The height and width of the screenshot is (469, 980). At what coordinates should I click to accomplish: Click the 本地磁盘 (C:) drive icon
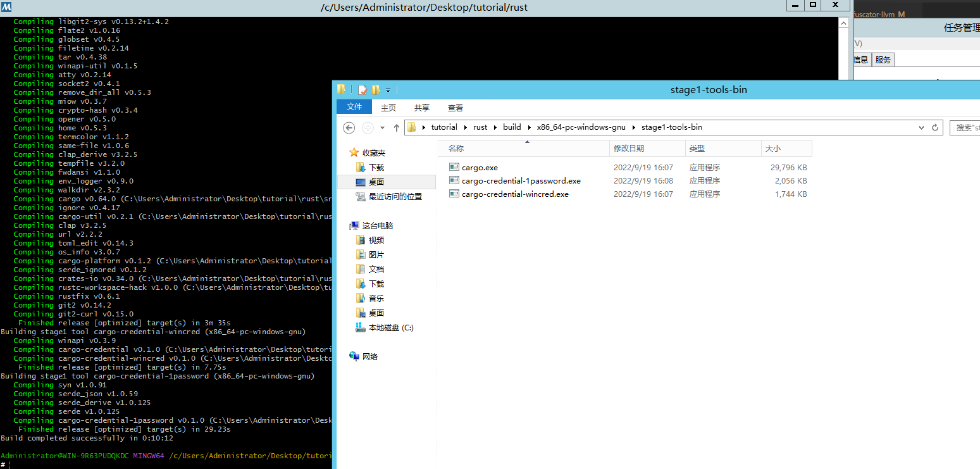(361, 327)
